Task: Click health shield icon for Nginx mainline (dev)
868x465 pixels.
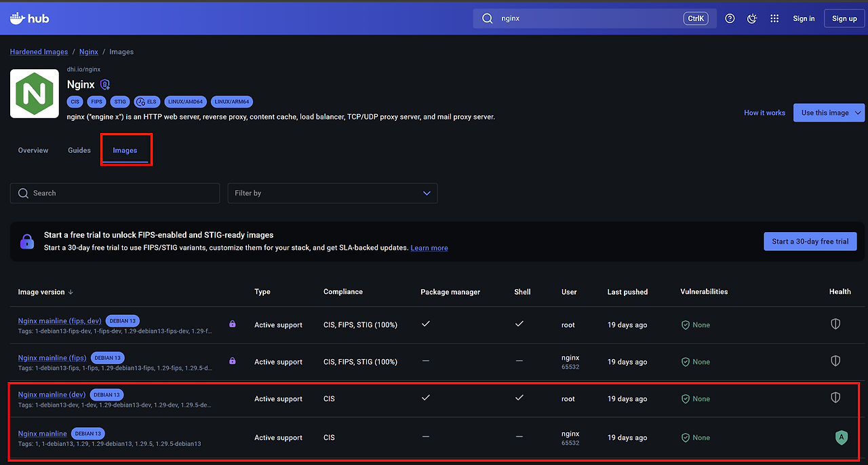Action: point(835,398)
